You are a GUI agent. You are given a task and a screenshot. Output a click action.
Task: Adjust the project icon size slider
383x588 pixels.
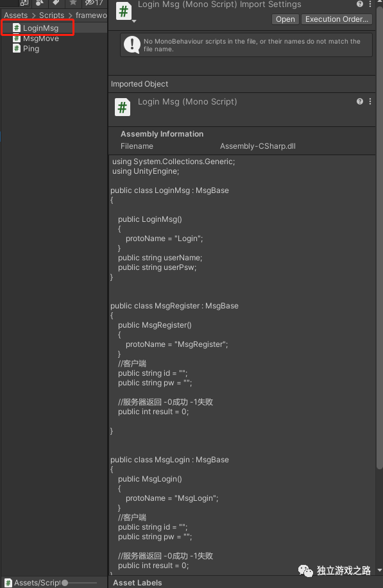[80, 583]
